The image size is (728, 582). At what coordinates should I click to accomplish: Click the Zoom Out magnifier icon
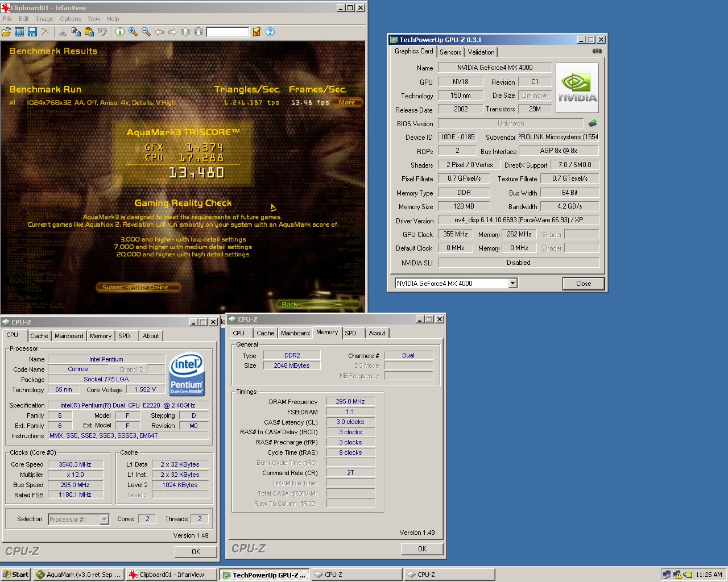pos(146,32)
